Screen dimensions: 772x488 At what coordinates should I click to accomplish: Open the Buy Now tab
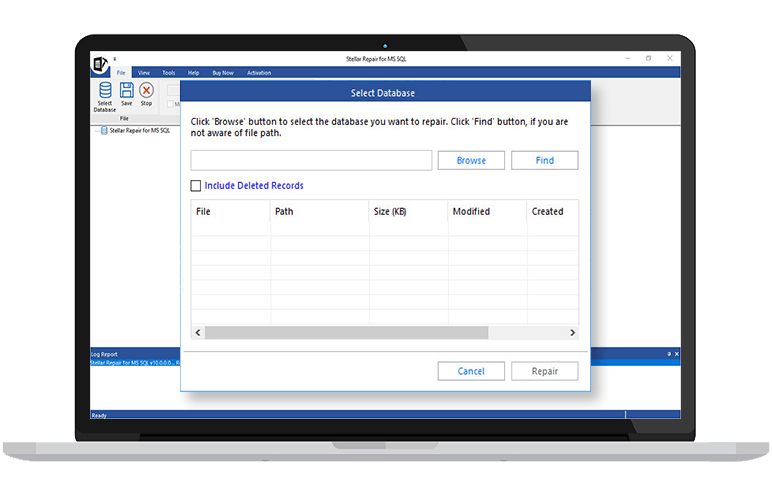click(x=223, y=72)
